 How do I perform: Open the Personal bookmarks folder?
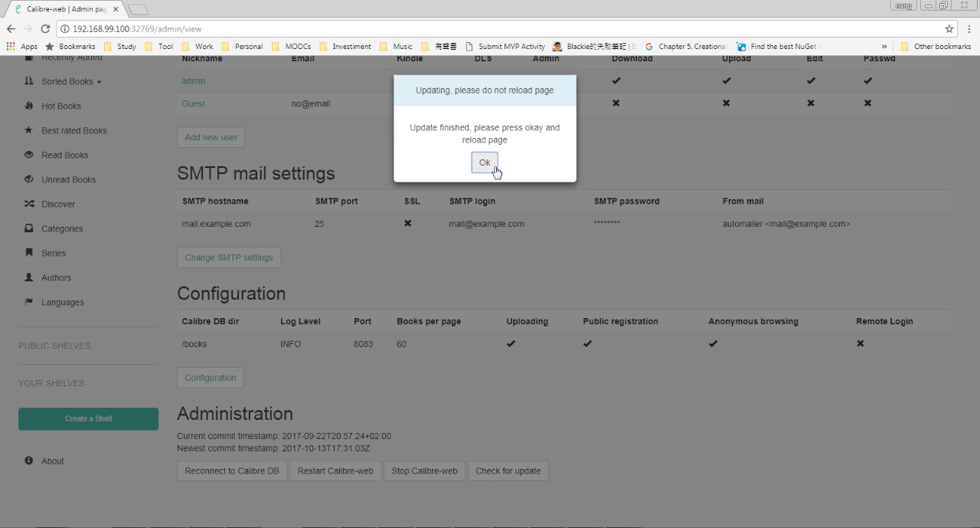click(242, 46)
